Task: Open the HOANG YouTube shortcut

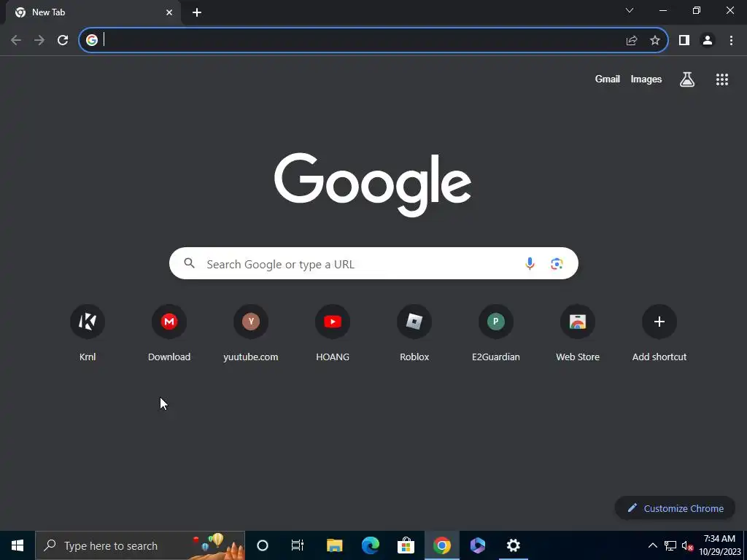Action: (x=333, y=332)
